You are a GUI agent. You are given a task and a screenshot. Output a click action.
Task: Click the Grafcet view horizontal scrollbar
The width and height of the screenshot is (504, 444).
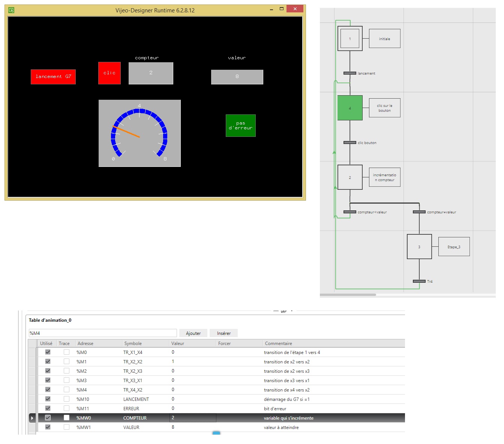pos(348,295)
